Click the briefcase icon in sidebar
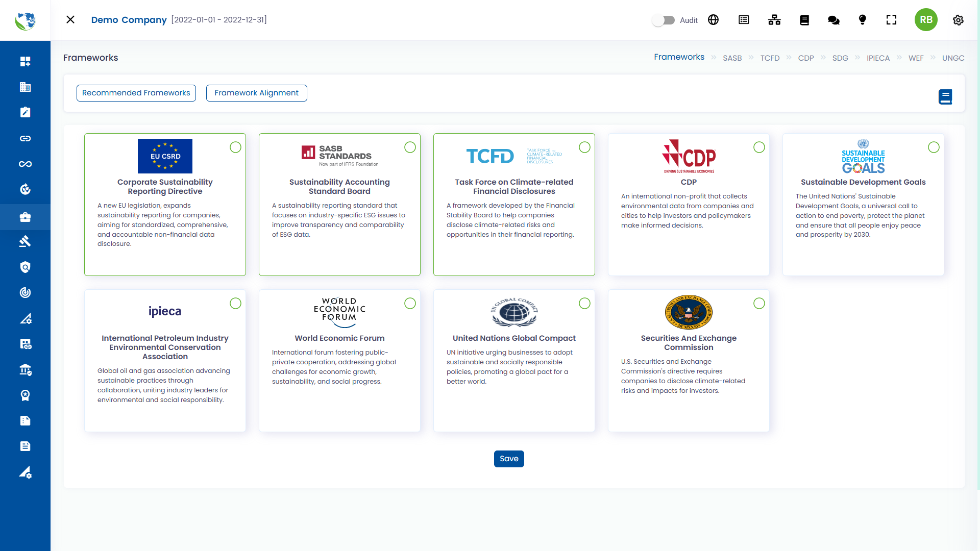Image resolution: width=980 pixels, height=551 pixels. pos(25,217)
